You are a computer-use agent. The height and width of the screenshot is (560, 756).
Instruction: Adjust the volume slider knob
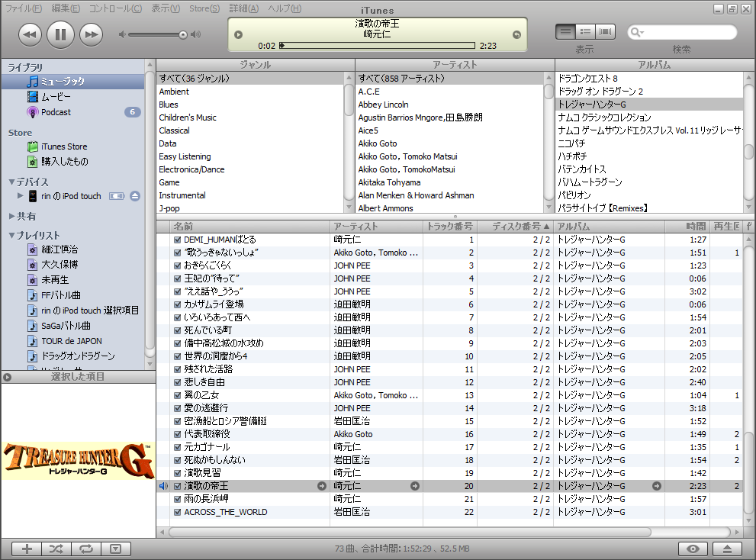(x=183, y=35)
